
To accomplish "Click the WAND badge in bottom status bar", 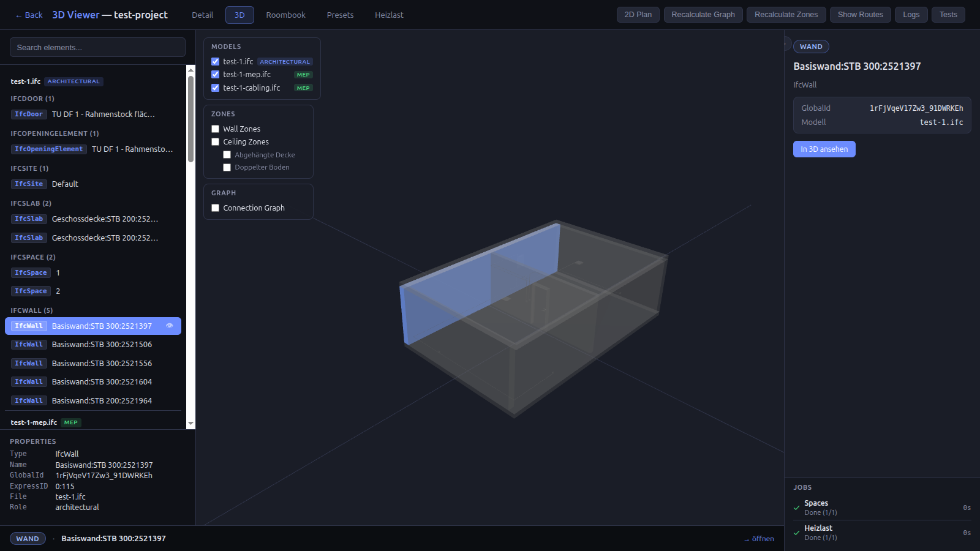I will 28,539.
